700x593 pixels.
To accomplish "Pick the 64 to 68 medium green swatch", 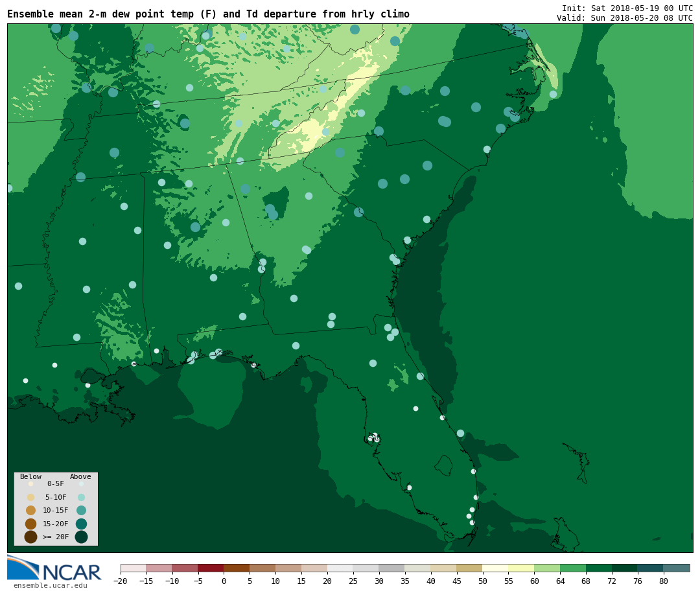I will coord(573,568).
